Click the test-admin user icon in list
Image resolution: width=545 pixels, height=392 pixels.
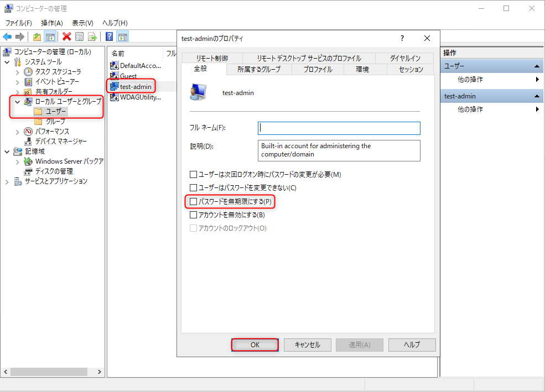point(115,86)
